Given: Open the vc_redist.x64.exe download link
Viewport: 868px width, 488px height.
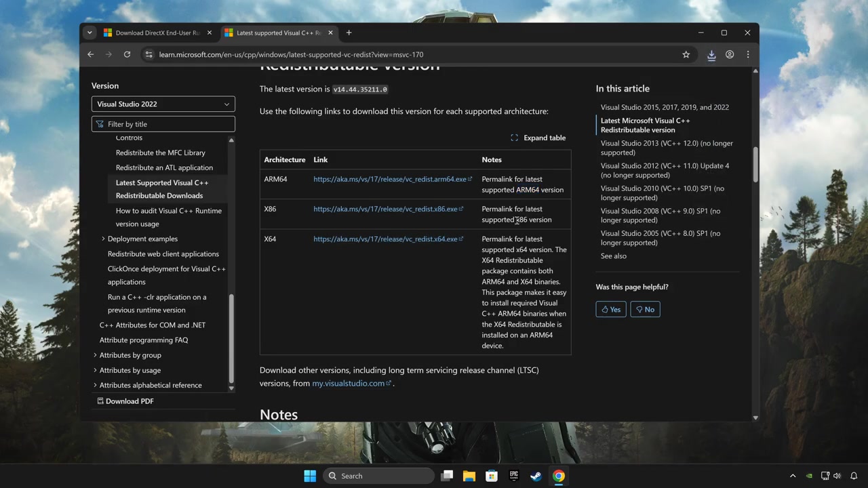Looking at the screenshot, I should pos(388,239).
